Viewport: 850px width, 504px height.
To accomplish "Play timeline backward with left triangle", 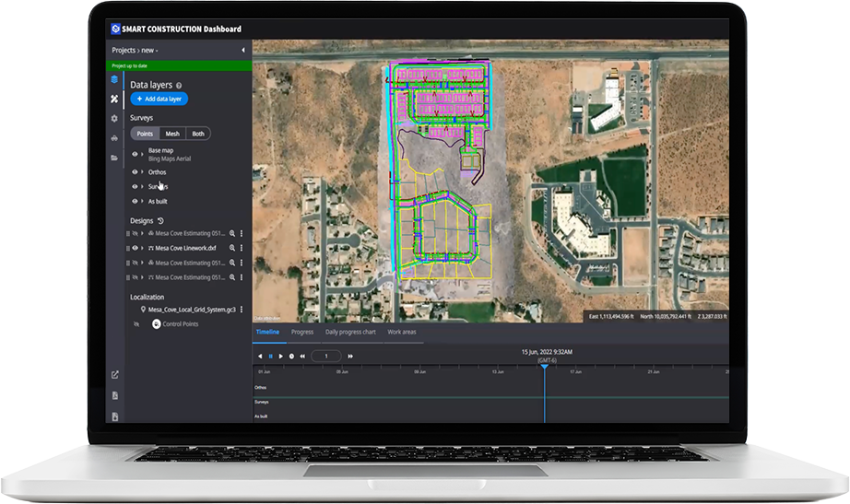I will (260, 356).
